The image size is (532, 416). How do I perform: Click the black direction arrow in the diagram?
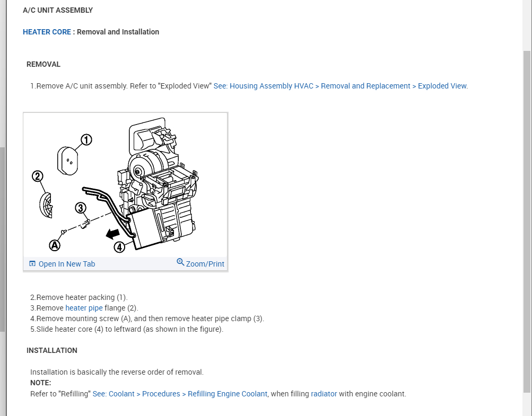pyautogui.click(x=111, y=233)
